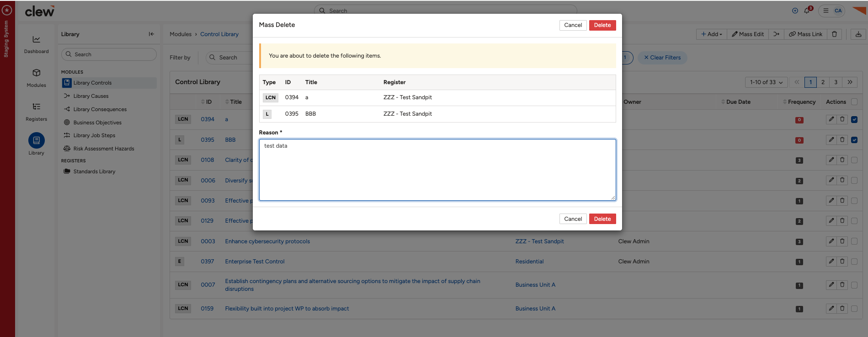Collapse the Library side panel

[x=151, y=34]
